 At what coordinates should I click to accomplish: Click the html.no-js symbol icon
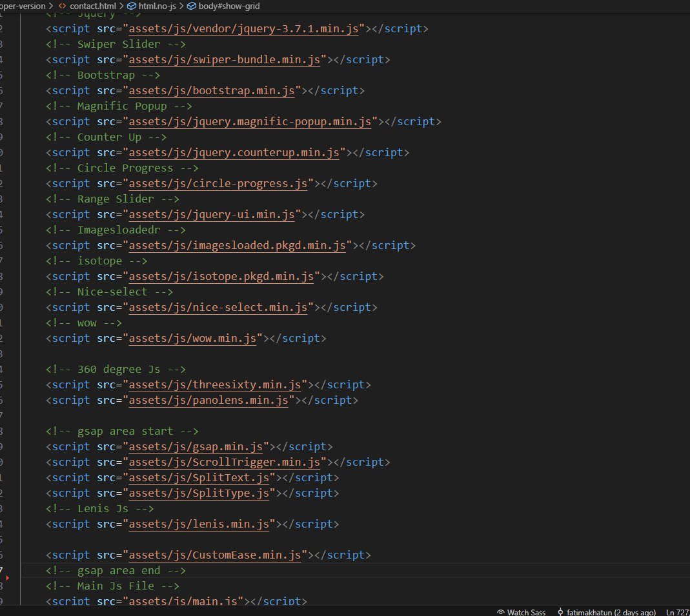point(132,6)
